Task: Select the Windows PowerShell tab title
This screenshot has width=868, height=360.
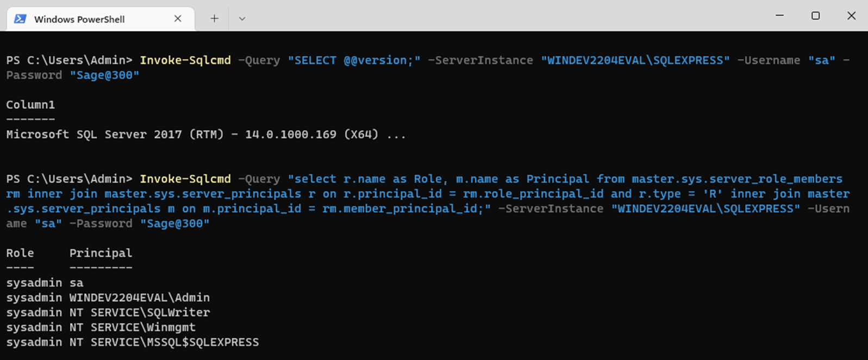Action: pos(79,20)
